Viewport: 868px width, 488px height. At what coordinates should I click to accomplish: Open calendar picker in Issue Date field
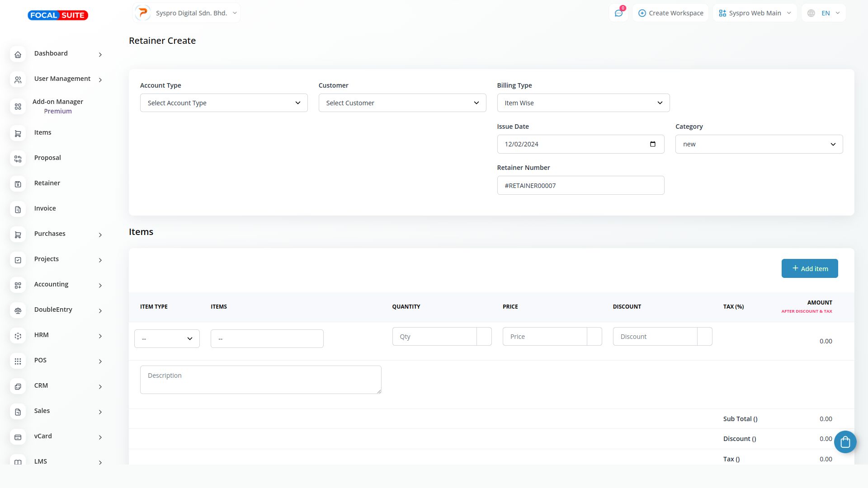coord(652,144)
